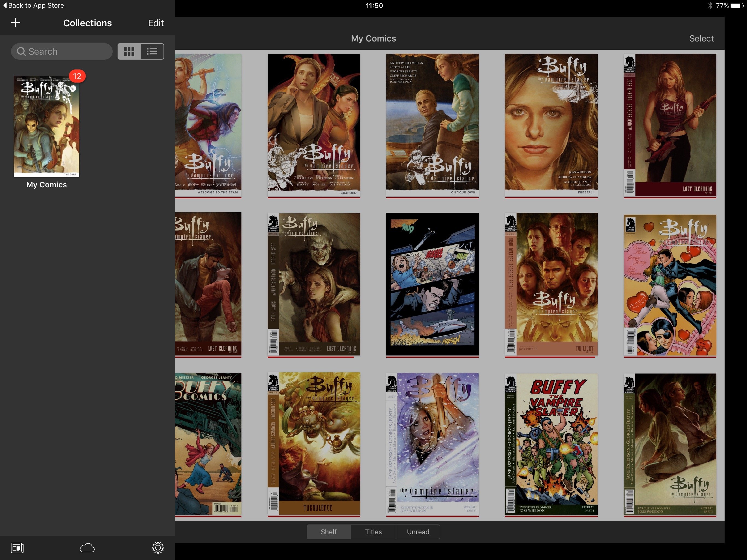Open the Retreat cover with meditating woman
Screen dimensions: 747x560
(x=670, y=445)
